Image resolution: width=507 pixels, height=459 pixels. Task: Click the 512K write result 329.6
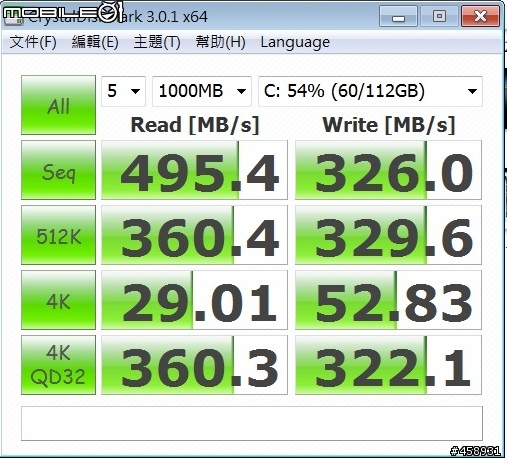[x=388, y=235]
